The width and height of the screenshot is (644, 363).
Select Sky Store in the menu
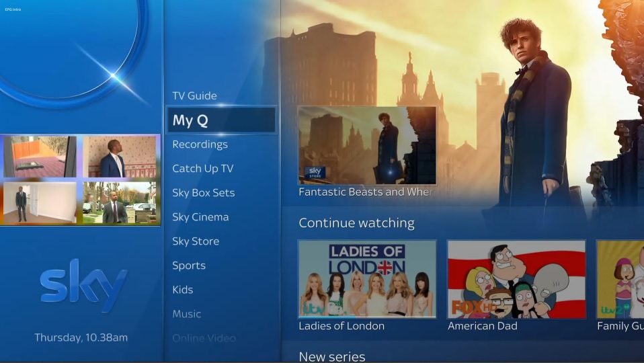pos(195,241)
